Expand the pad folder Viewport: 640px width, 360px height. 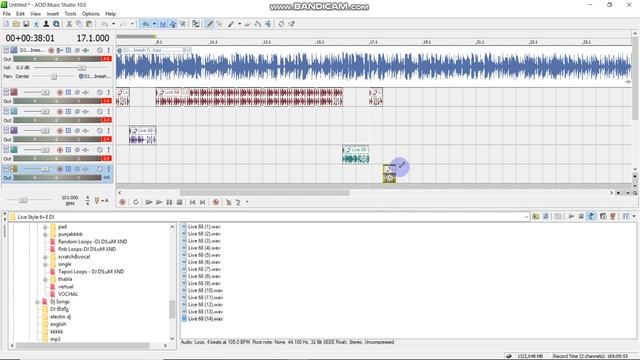(x=45, y=227)
